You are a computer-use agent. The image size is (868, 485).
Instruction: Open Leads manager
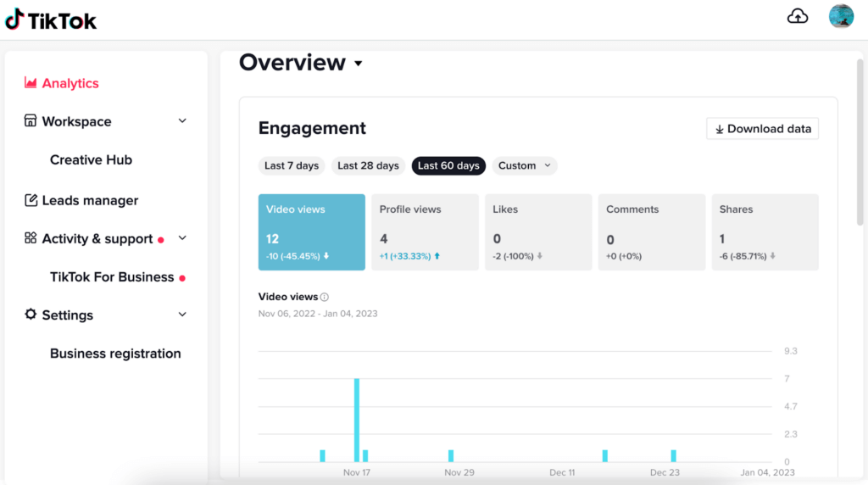(x=90, y=200)
